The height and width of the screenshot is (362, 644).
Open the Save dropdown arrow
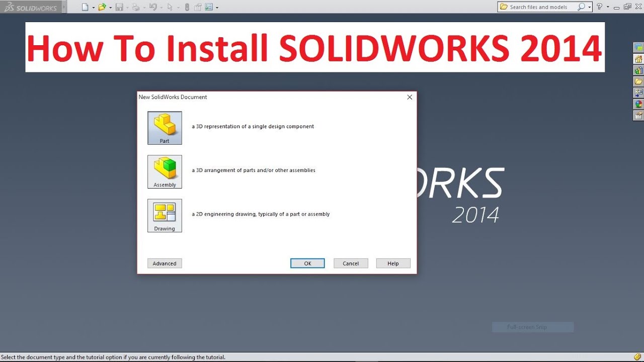click(x=127, y=8)
